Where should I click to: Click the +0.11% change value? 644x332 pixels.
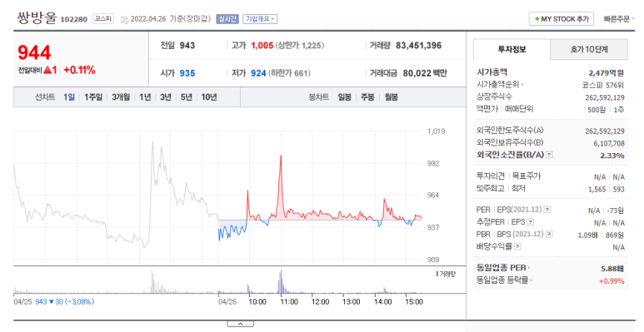(x=79, y=70)
